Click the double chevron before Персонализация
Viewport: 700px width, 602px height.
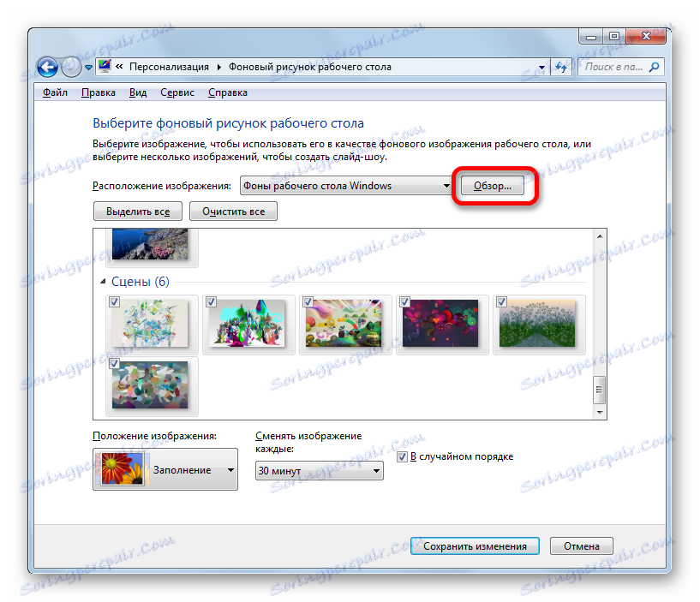point(119,67)
